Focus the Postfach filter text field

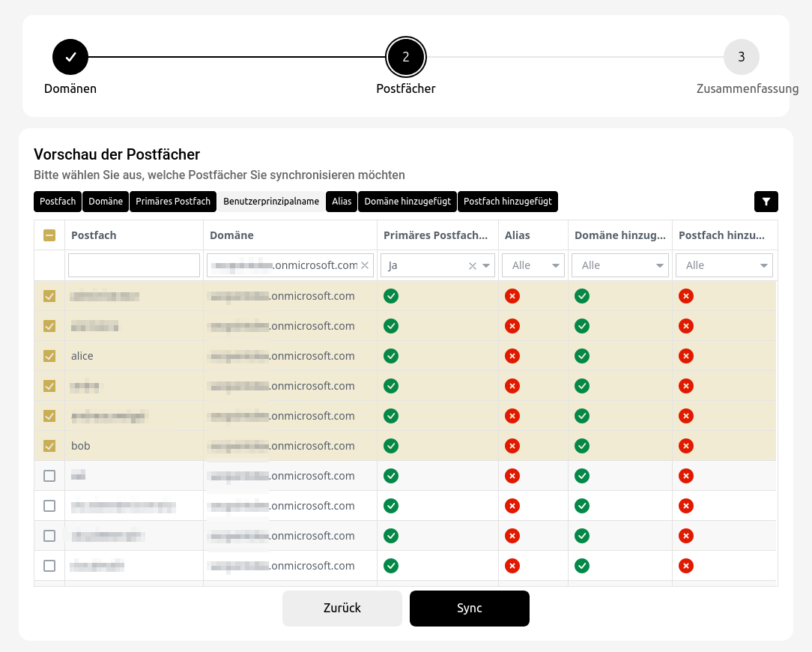[134, 265]
